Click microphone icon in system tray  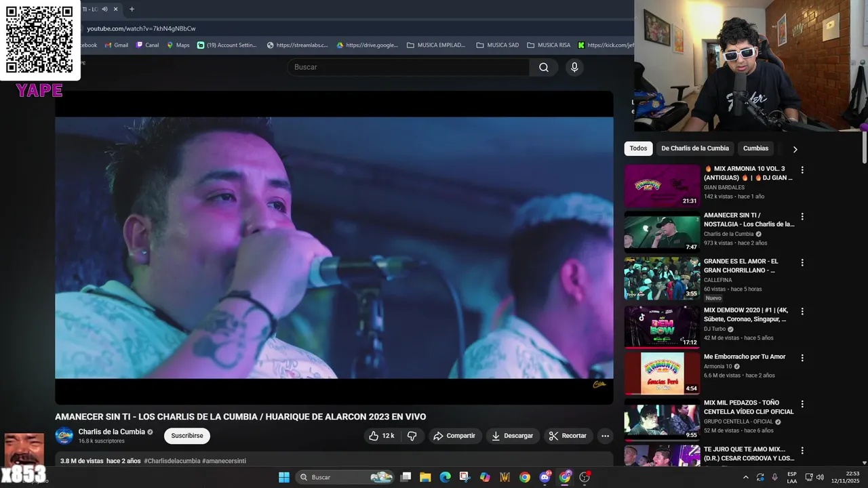pyautogui.click(x=774, y=477)
